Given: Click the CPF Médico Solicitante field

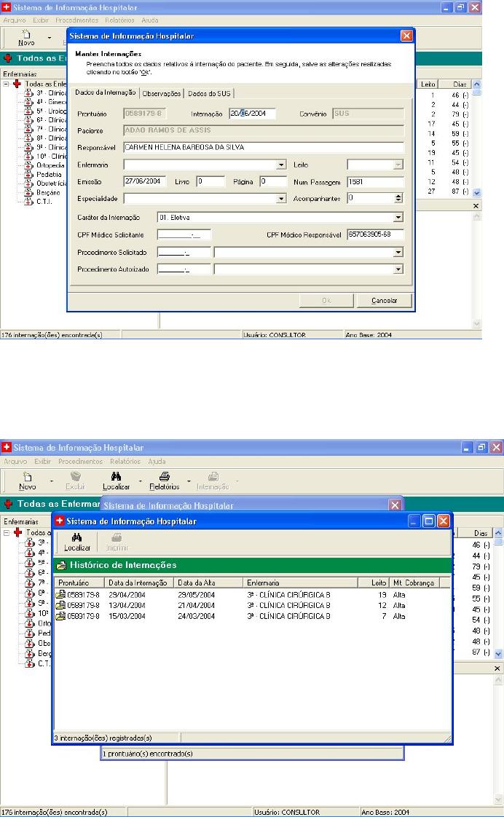Looking at the screenshot, I should [184, 235].
